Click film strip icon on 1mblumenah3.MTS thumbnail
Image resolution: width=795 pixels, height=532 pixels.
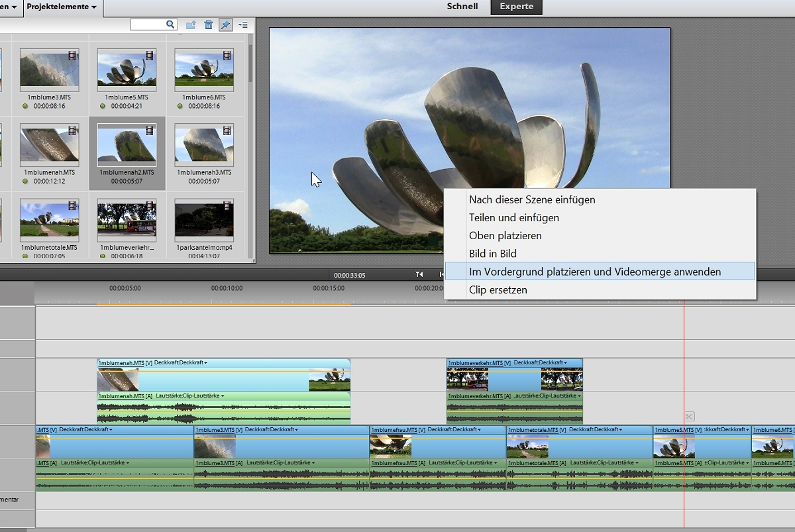click(x=228, y=131)
